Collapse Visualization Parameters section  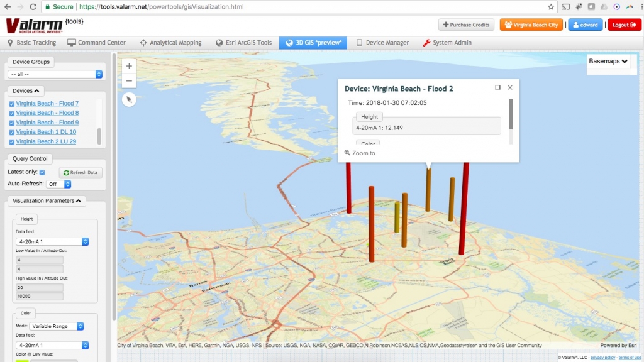pos(47,200)
